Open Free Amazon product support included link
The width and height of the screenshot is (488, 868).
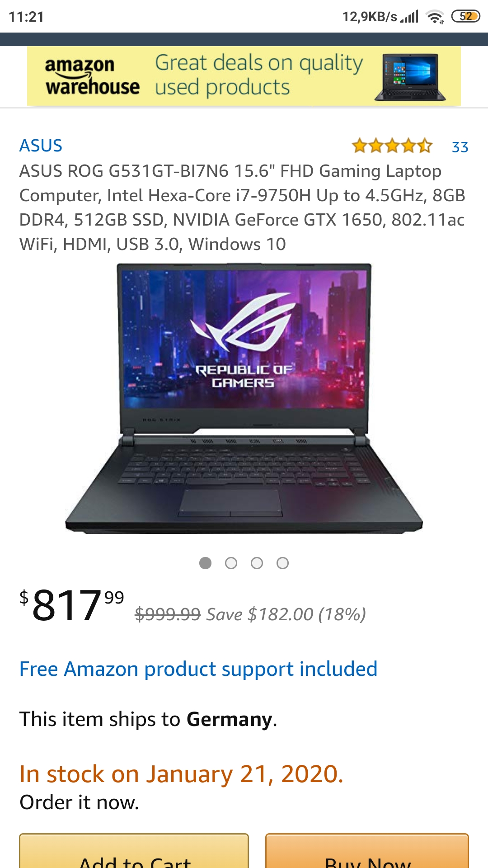198,669
